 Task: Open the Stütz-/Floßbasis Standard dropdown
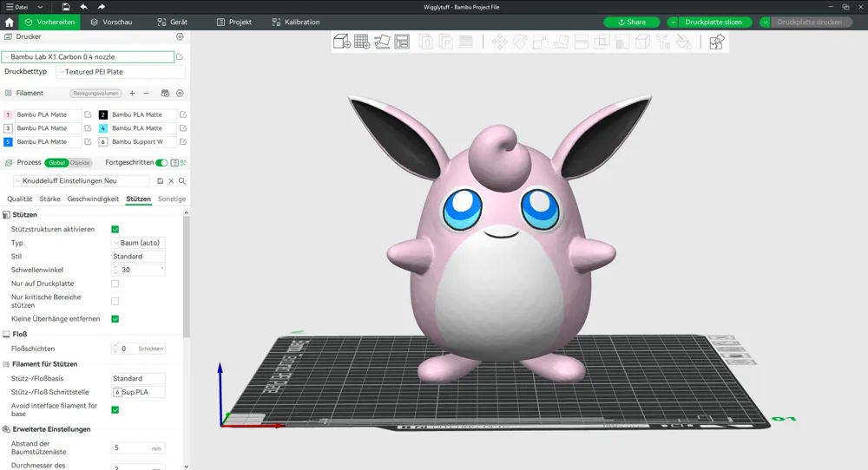[x=138, y=379]
